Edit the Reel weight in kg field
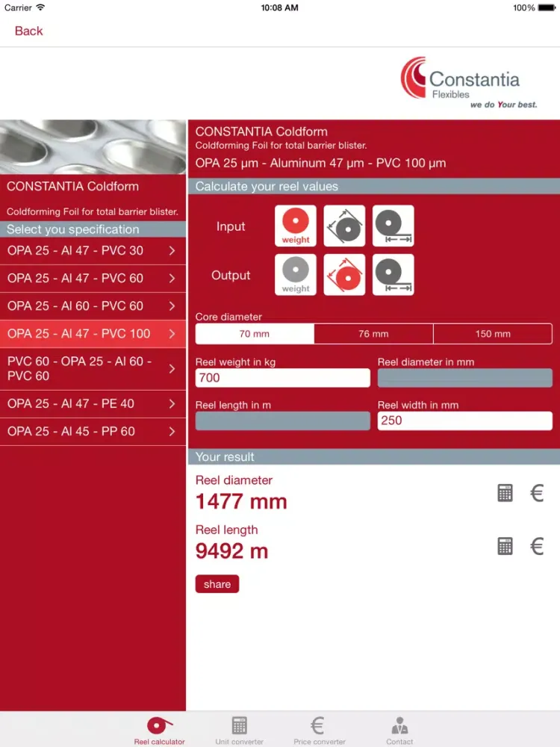Screen dimensions: 560x747 pos(282,378)
